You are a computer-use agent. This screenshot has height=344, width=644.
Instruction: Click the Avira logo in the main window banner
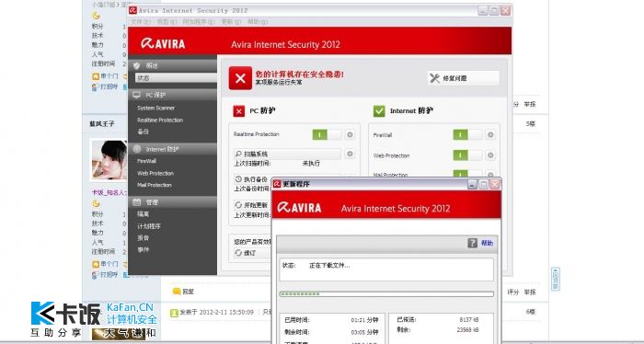tap(163, 43)
